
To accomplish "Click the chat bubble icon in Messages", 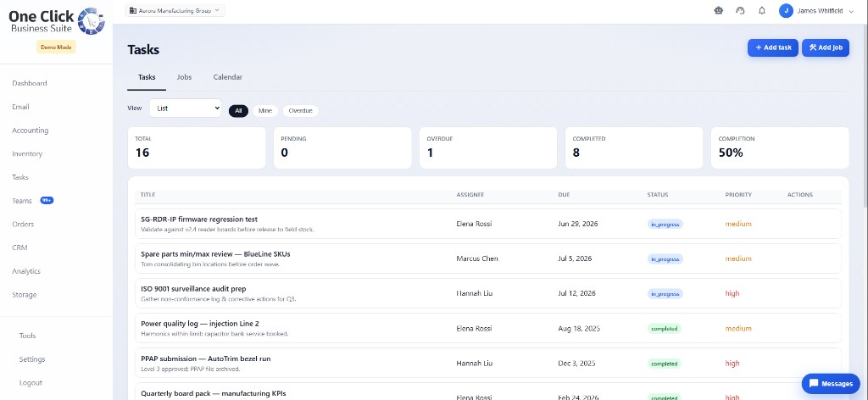I will click(x=814, y=383).
